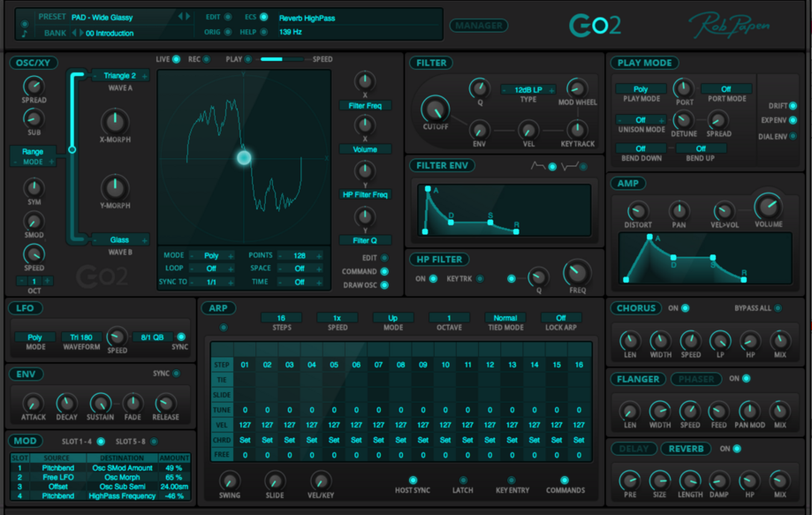The height and width of the screenshot is (515, 812).
Task: Open the Tri 180 LFO waveform dropdown
Action: (x=82, y=337)
